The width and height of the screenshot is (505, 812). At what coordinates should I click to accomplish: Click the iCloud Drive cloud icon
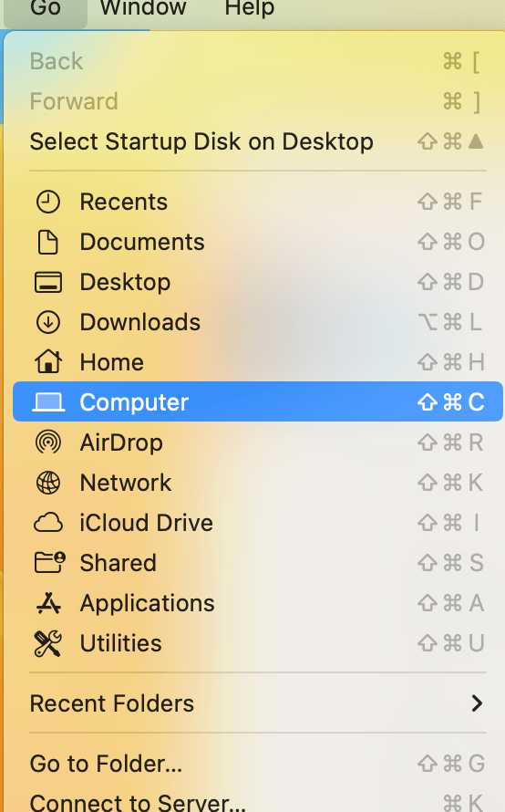point(48,523)
